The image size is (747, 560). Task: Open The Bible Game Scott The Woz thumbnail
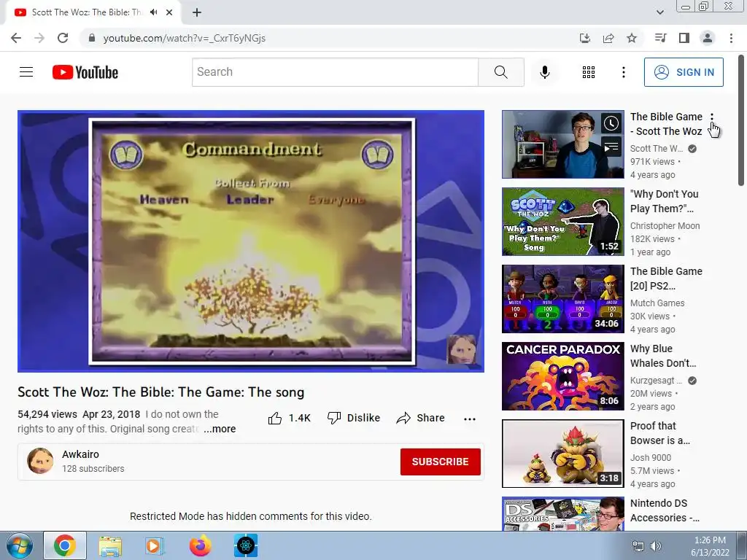(562, 144)
